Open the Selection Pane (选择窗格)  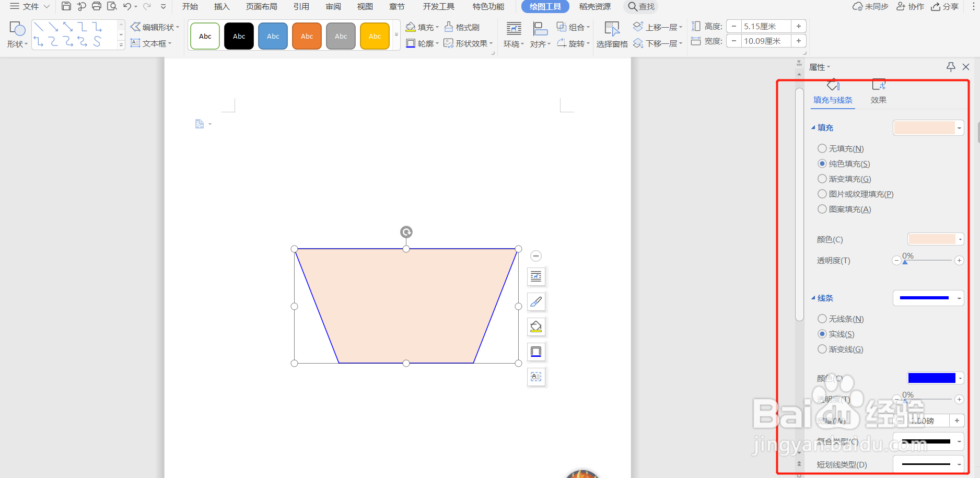click(612, 35)
